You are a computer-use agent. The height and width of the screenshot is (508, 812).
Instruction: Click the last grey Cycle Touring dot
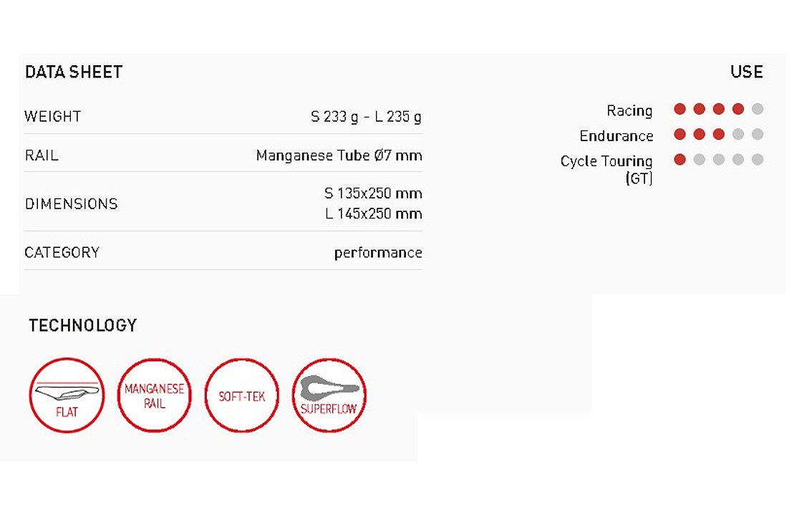pos(758,160)
